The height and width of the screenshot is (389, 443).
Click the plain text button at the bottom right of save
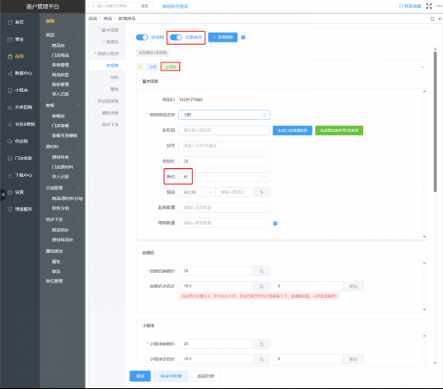(205, 376)
